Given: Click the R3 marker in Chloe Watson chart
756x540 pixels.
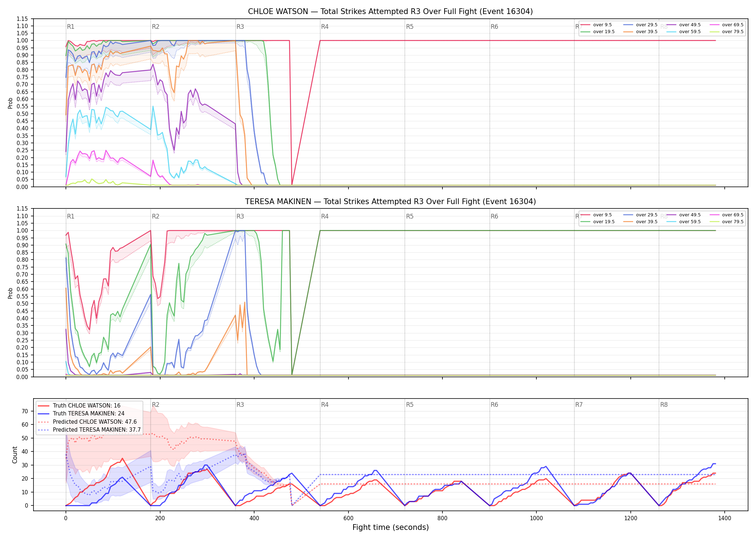Looking at the screenshot, I should [x=240, y=27].
